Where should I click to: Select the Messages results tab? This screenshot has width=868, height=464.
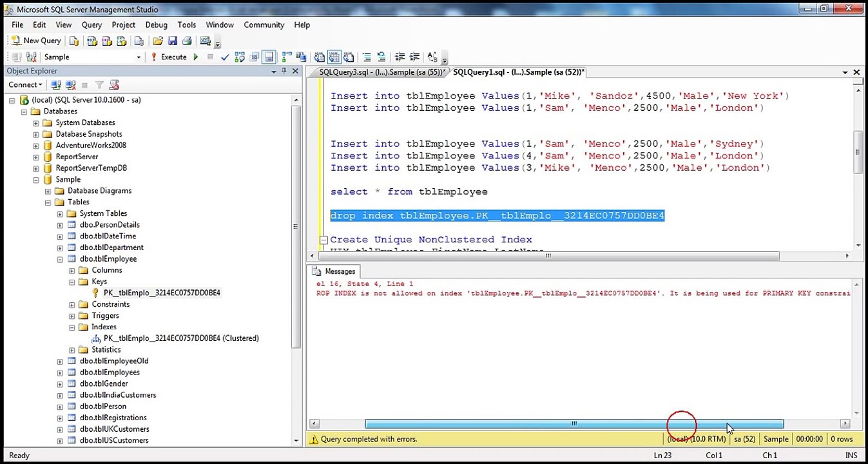tap(334, 271)
